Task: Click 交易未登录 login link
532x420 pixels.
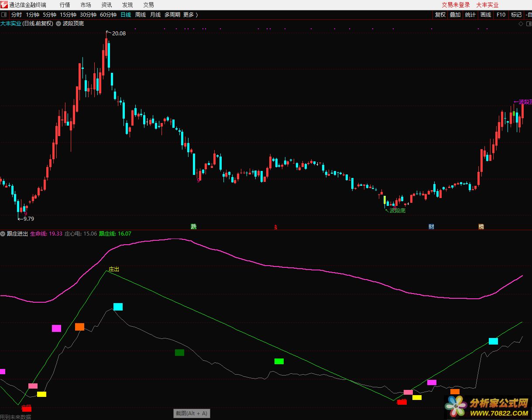Action: pyautogui.click(x=456, y=5)
